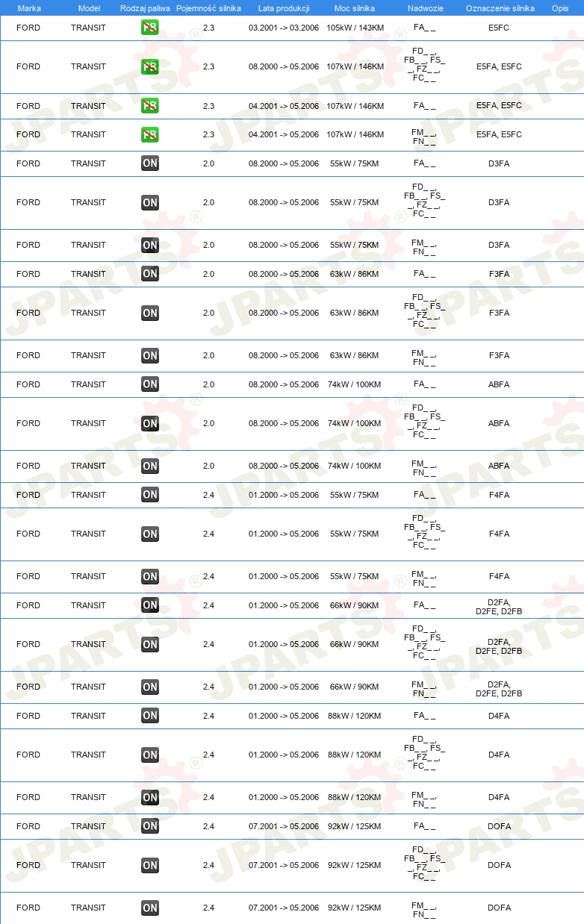Click the Marka column header
This screenshot has width=584, height=924.
click(29, 8)
